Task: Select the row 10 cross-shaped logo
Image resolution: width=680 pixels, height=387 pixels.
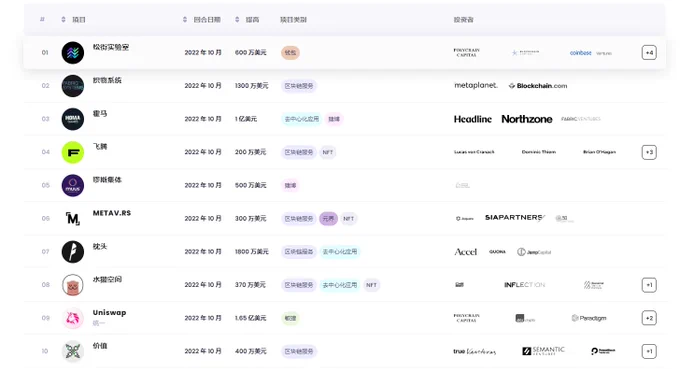Action: [72, 351]
